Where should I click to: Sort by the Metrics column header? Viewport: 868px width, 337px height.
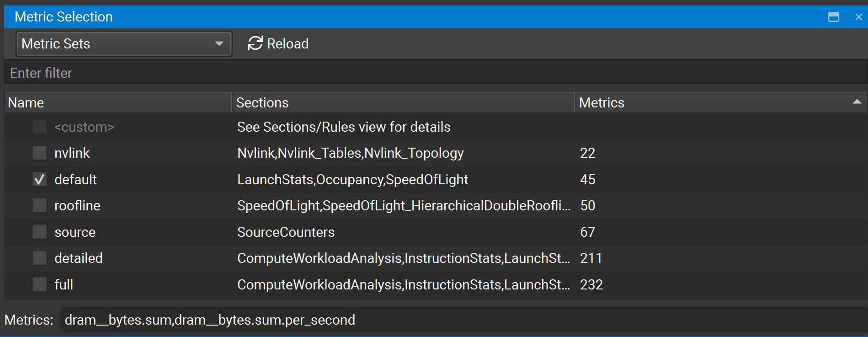[720, 102]
